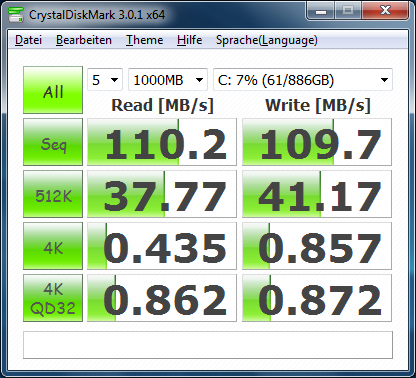The height and width of the screenshot is (378, 416).
Task: Click the Read [MB/s] column header
Action: point(162,106)
